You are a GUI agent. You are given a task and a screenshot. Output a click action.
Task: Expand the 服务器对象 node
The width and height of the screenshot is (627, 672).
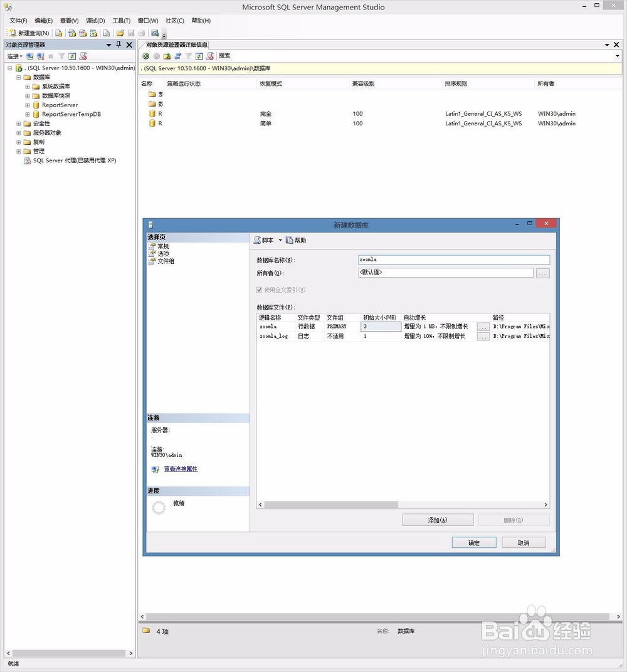pyautogui.click(x=18, y=133)
